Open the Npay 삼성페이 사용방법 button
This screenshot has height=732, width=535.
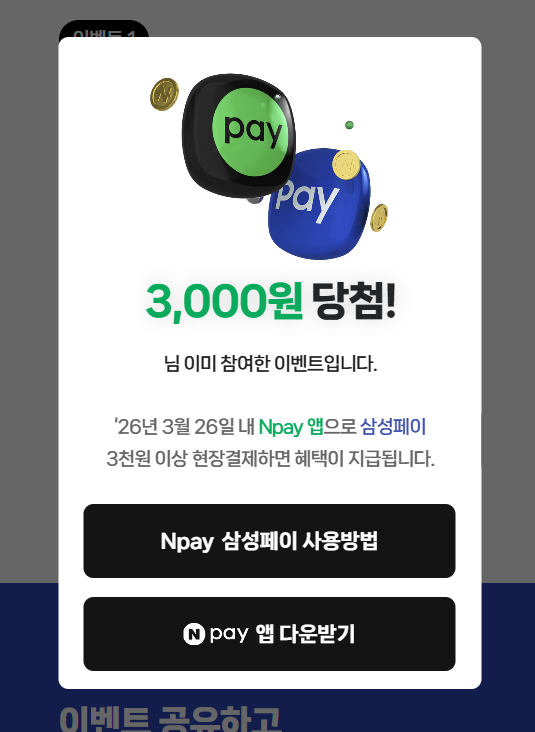pyautogui.click(x=269, y=541)
